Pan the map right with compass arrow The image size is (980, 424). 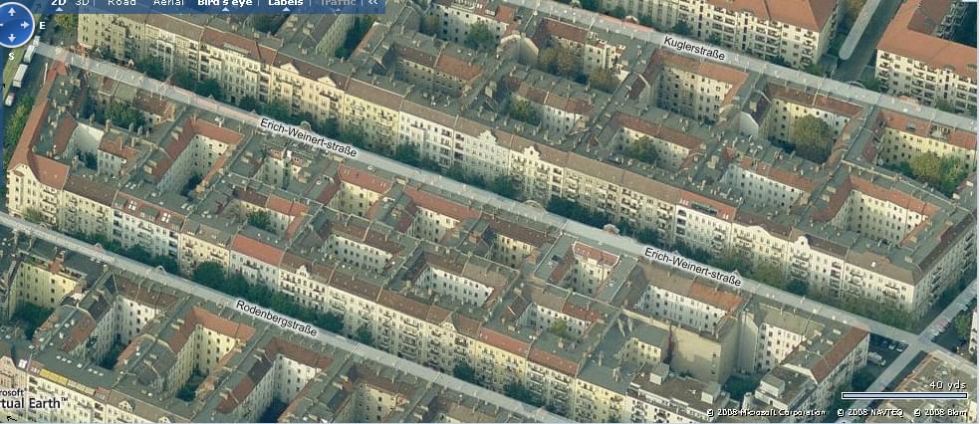tap(26, 25)
